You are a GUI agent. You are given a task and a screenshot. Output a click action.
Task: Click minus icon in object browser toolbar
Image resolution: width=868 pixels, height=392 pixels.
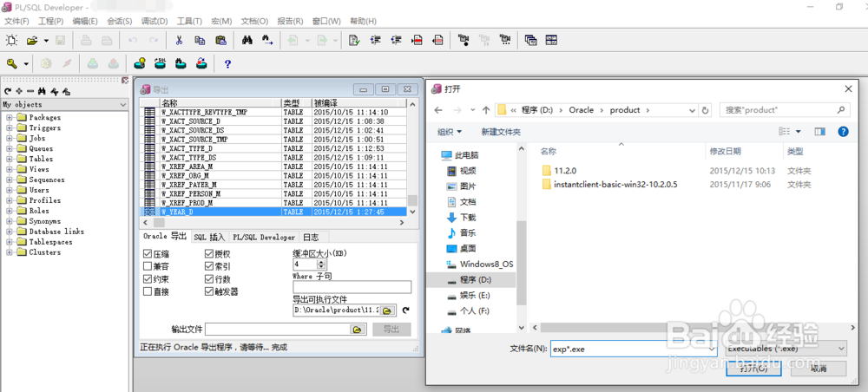30,92
